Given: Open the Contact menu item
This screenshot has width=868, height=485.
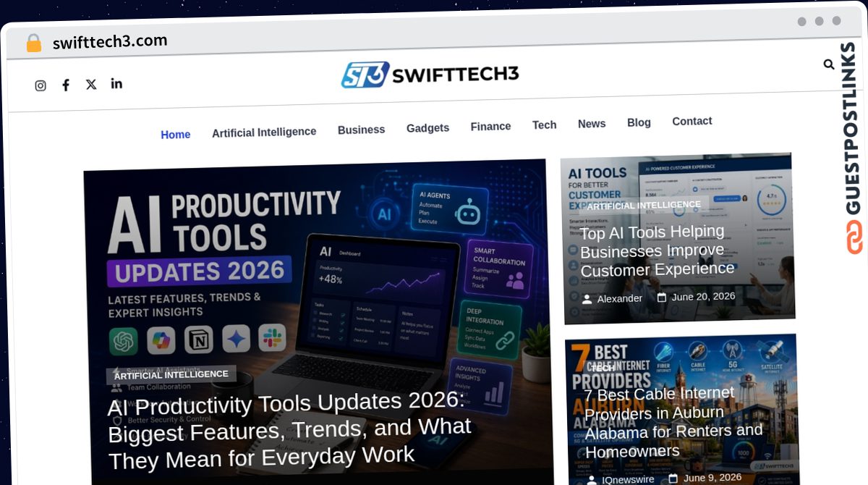Looking at the screenshot, I should point(692,122).
